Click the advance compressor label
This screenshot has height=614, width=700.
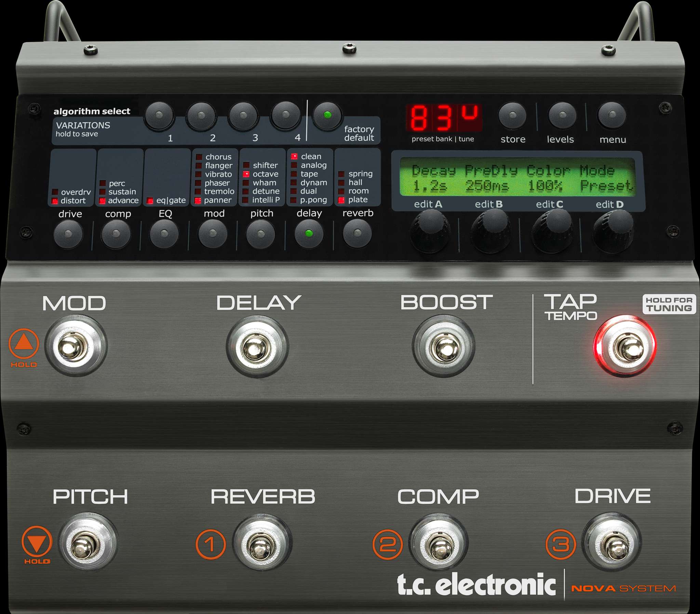(x=123, y=200)
